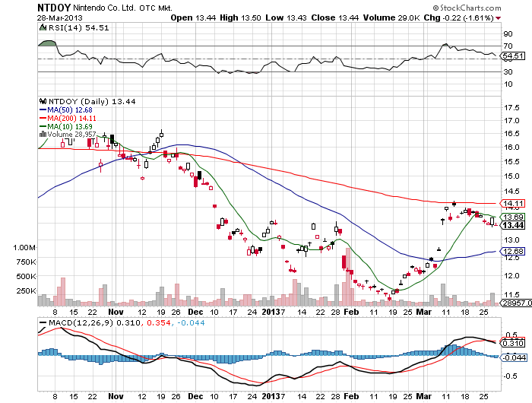
Task: Click the green MA(10) legend line marker
Action: point(43,126)
